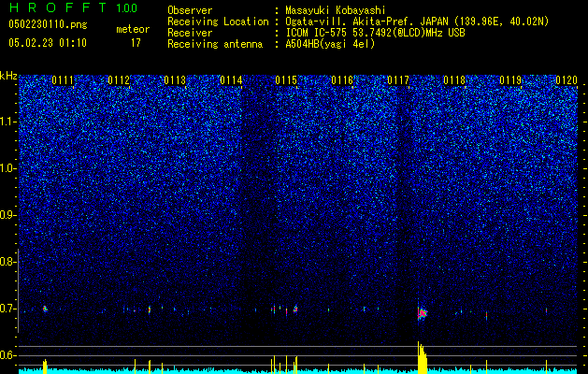Image resolution: width=588 pixels, height=374 pixels.
Task: Select the ICOM IC-575 receiver description
Action: [375, 33]
